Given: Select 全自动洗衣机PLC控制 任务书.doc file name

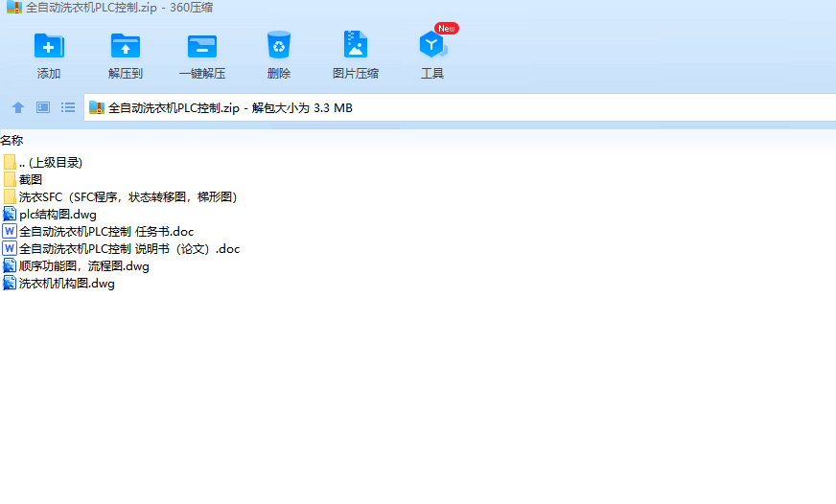Looking at the screenshot, I should tap(106, 231).
